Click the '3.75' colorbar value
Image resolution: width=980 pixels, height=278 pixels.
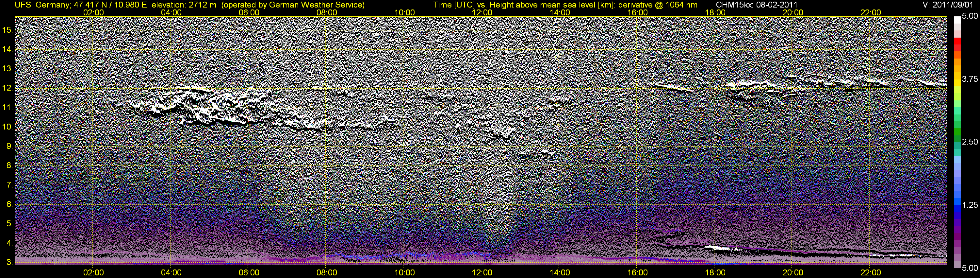pos(970,79)
